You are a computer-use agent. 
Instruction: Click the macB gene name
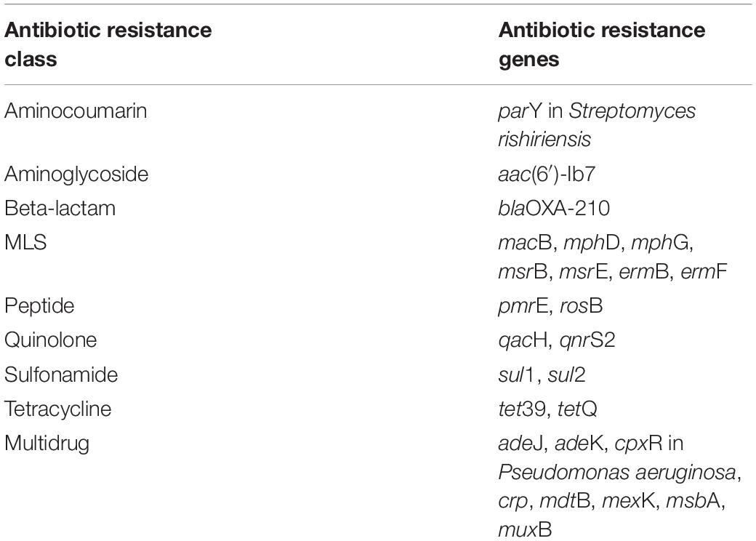coord(525,243)
